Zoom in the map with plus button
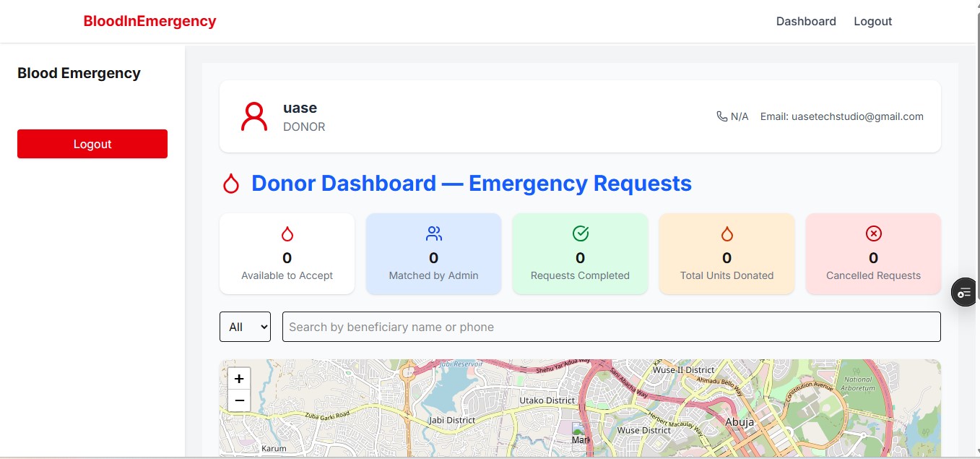This screenshot has width=980, height=459. (239, 379)
